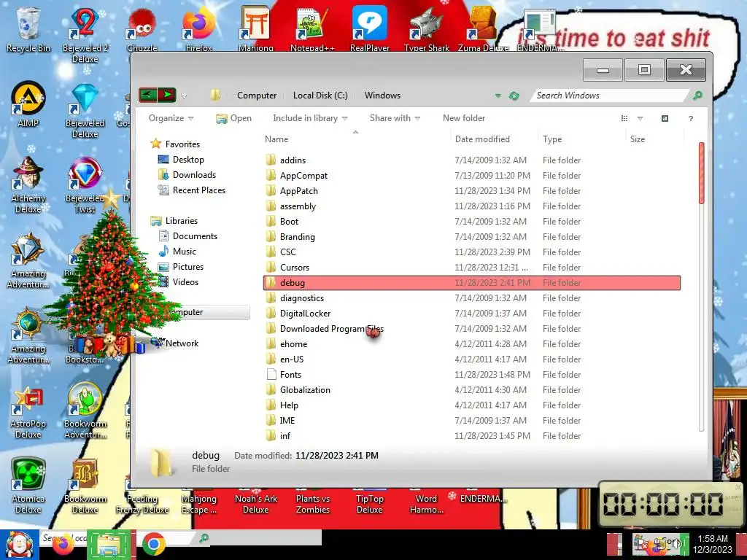The height and width of the screenshot is (560, 747).
Task: Open Recent Places in navigation pane
Action: pyautogui.click(x=192, y=190)
